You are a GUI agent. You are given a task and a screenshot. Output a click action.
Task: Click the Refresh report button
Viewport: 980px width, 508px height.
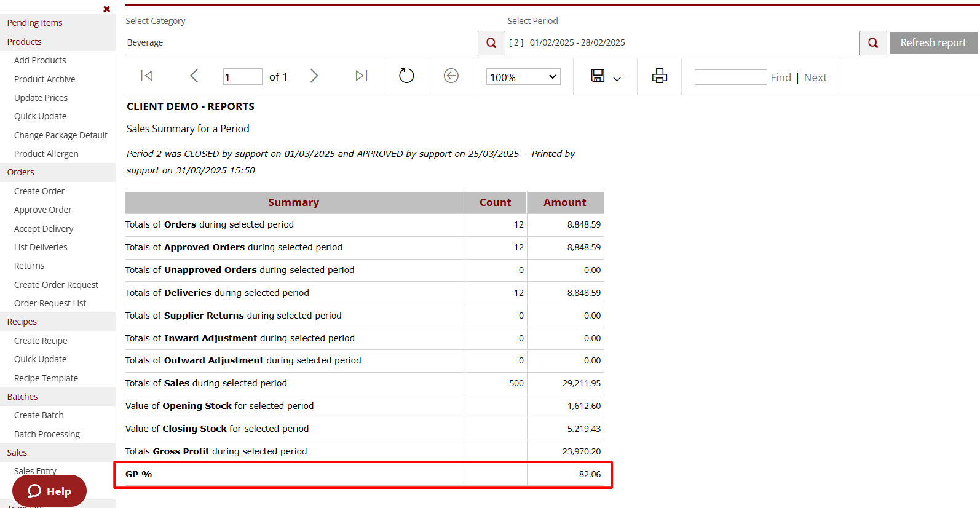[x=933, y=43]
